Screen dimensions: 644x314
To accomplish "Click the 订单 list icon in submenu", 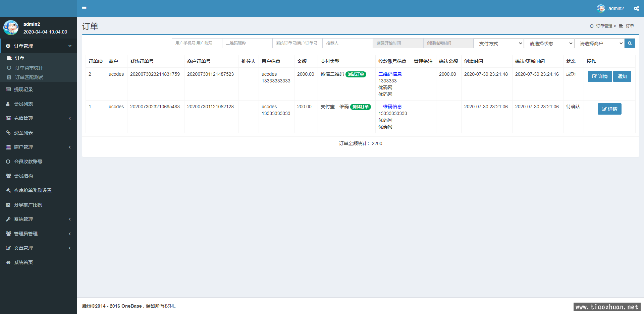I will (x=9, y=58).
